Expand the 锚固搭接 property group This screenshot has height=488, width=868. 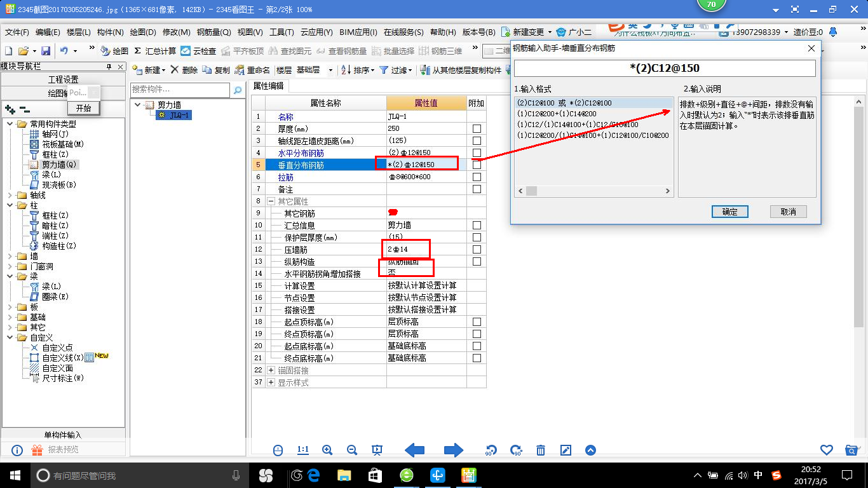(x=271, y=370)
